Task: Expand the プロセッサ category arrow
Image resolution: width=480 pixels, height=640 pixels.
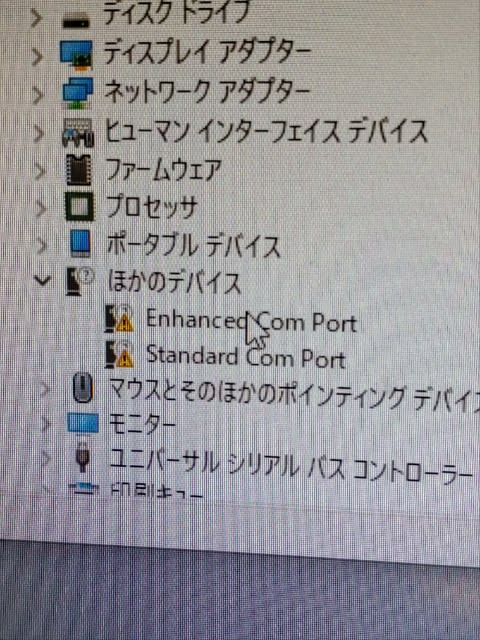Action: (40, 209)
